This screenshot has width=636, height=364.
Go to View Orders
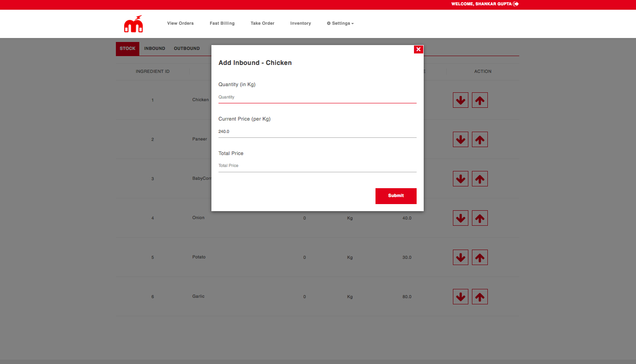pos(180,23)
